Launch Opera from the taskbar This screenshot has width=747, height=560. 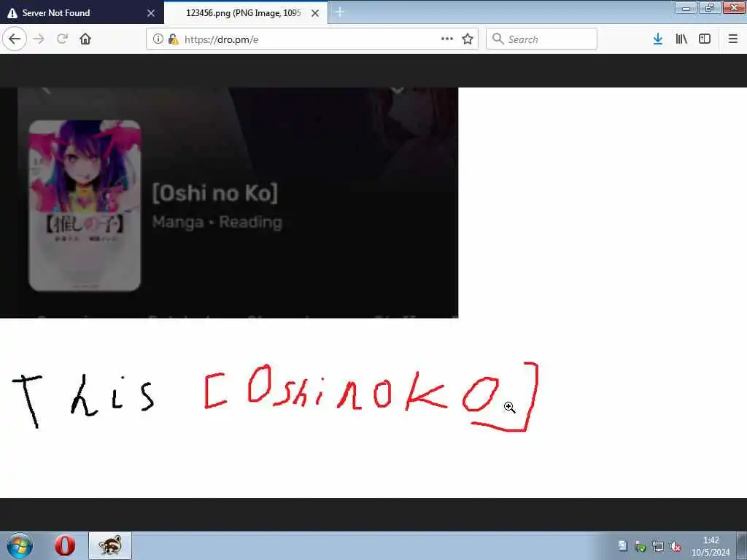(x=65, y=545)
